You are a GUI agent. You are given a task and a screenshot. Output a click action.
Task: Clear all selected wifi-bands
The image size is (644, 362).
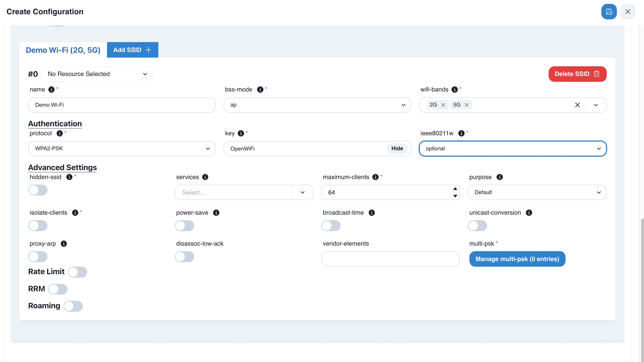(577, 105)
